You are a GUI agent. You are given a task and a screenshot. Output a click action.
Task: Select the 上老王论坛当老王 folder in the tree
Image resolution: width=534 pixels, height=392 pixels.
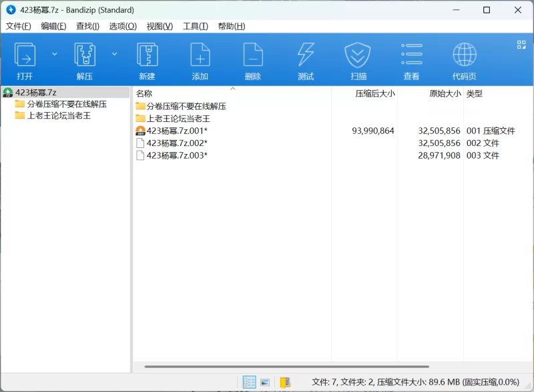coord(58,115)
